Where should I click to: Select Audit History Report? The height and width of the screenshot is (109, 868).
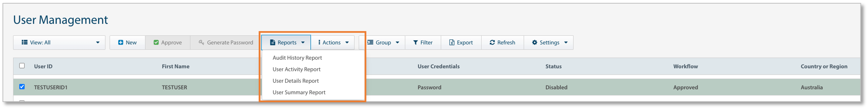point(297,58)
